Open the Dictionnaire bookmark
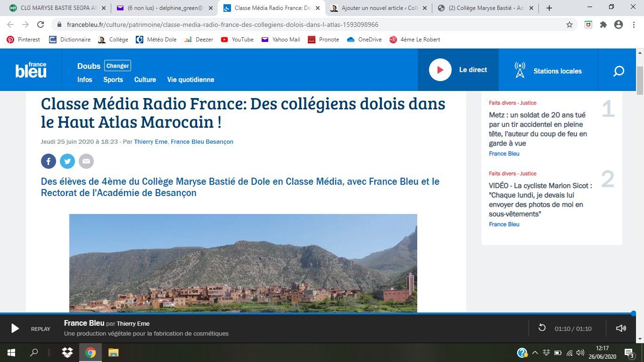This screenshot has height=362, width=644. [x=70, y=40]
